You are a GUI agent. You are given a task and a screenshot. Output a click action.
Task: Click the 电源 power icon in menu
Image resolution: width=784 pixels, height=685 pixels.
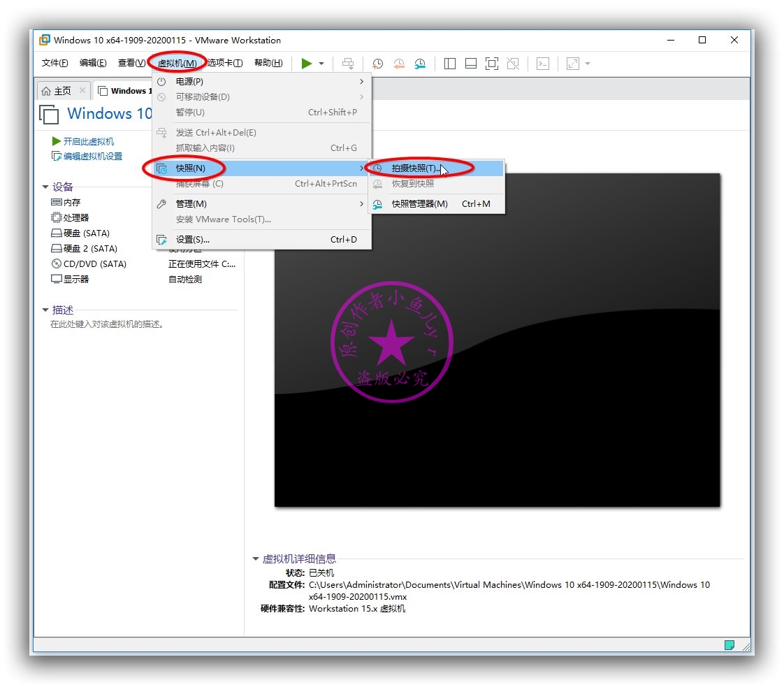161,82
